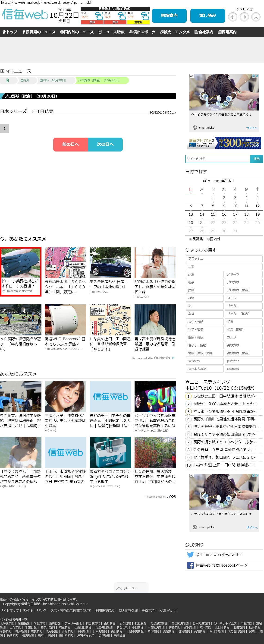Viewport: 264px width, 644px height.
Task: Click the 前の日へ button
Action: 70,144
